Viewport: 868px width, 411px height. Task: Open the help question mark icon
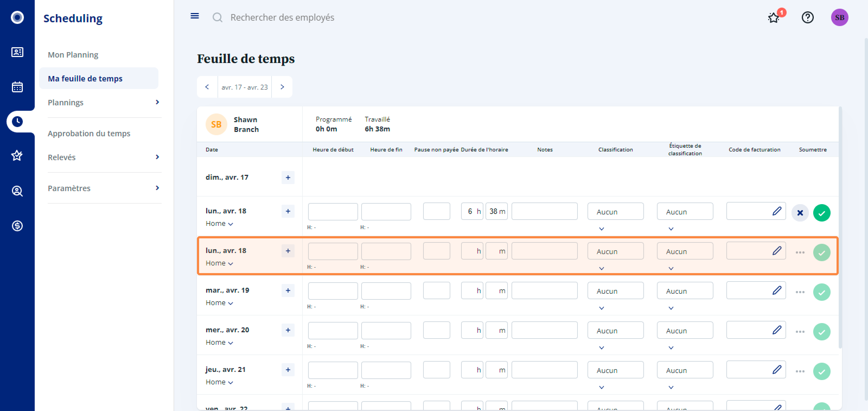[807, 18]
